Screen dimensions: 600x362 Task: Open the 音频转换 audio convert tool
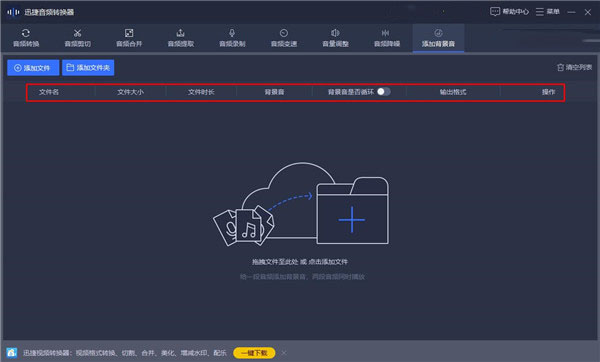coord(26,38)
